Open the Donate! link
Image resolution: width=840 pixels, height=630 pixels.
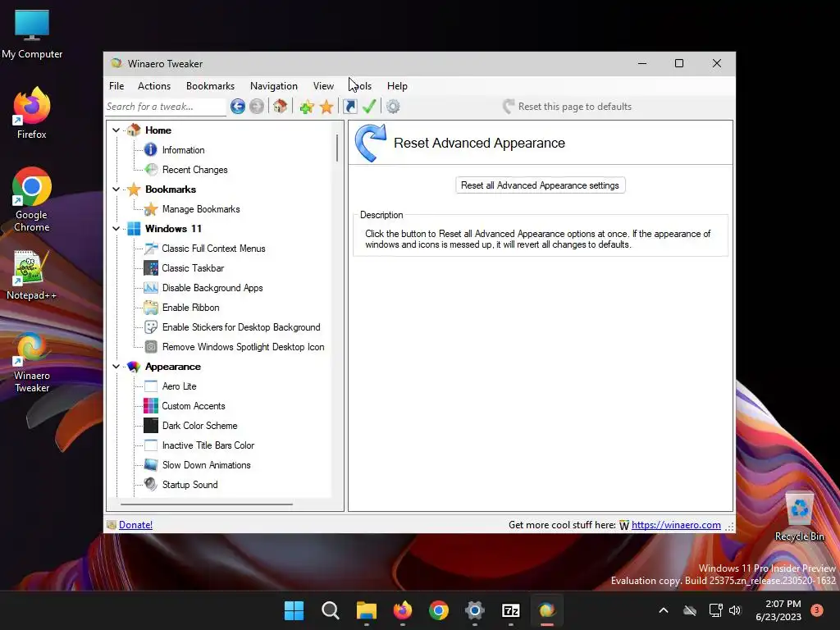click(135, 525)
